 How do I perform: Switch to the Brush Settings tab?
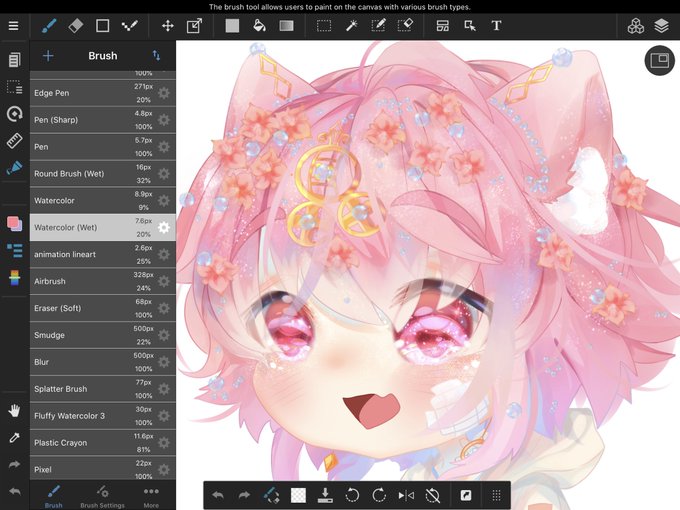click(x=102, y=496)
